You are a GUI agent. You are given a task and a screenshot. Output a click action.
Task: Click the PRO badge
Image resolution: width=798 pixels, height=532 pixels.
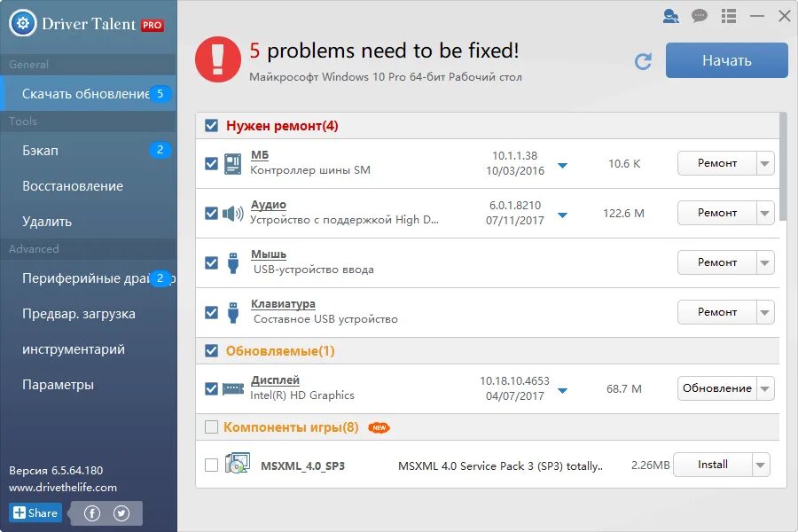pos(153,25)
